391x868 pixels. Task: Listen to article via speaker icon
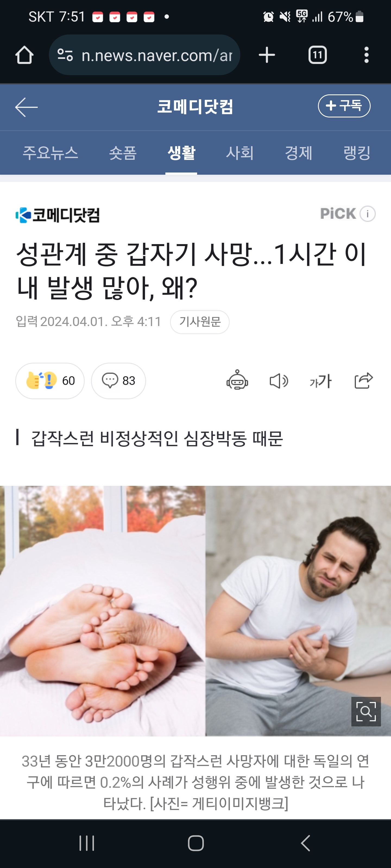(x=279, y=381)
